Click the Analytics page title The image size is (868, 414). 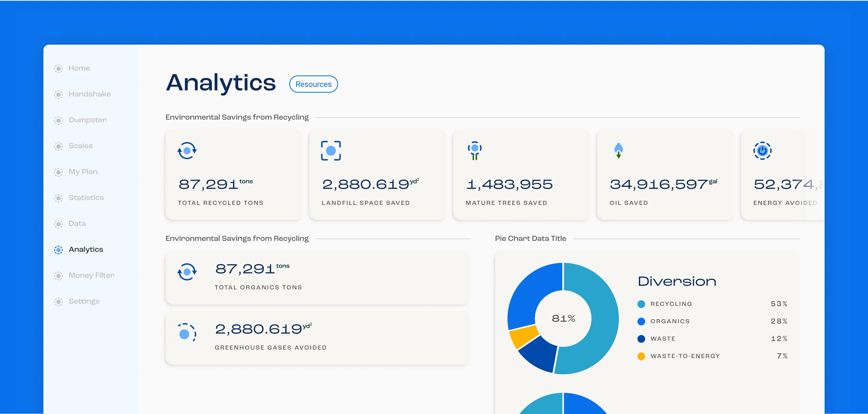point(221,83)
